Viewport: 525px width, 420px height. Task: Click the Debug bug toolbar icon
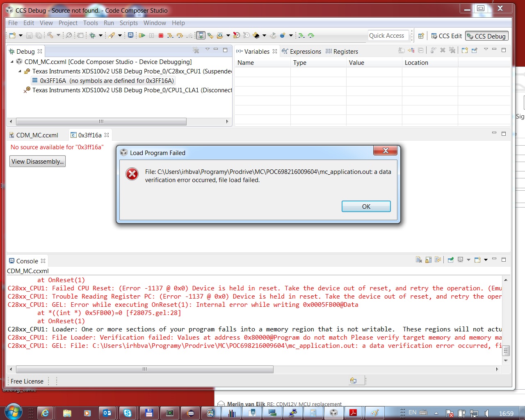tap(93, 36)
